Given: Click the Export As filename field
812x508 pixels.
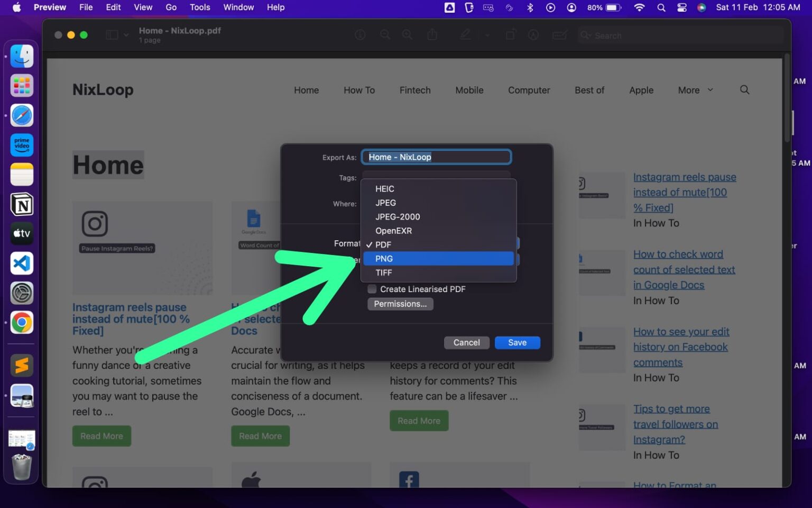Looking at the screenshot, I should [436, 157].
